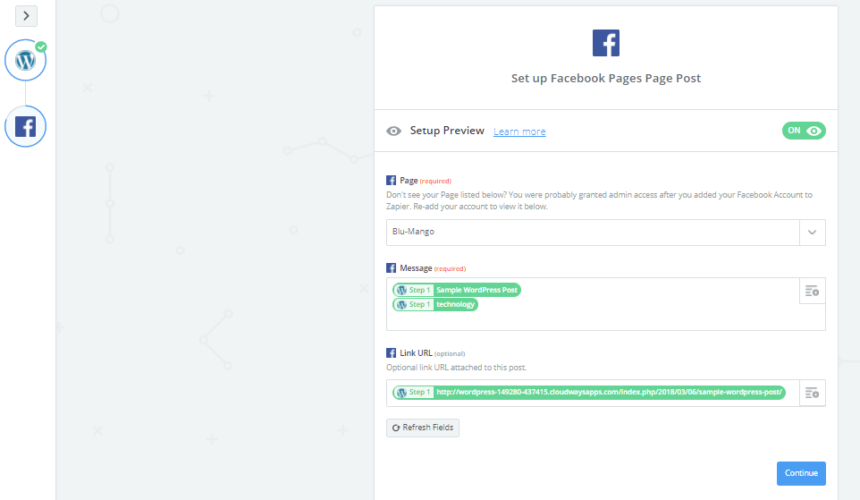
Task: Select the technology Step 1 pill
Action: (x=435, y=304)
